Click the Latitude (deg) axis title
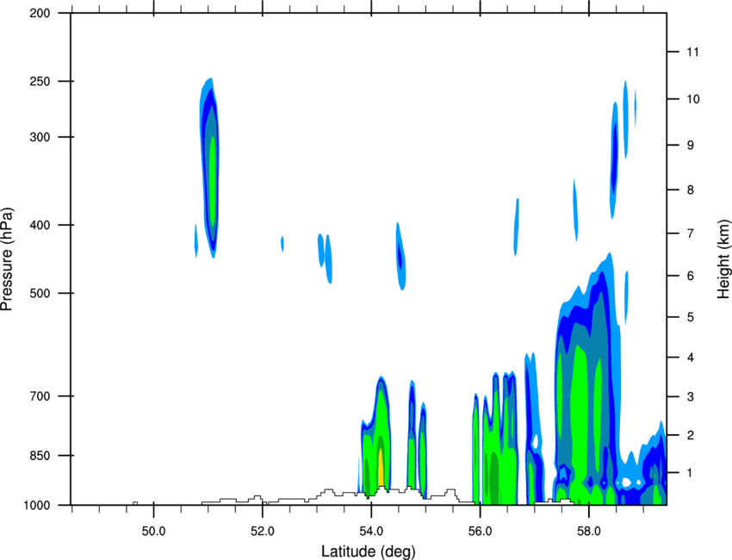 pos(369,551)
